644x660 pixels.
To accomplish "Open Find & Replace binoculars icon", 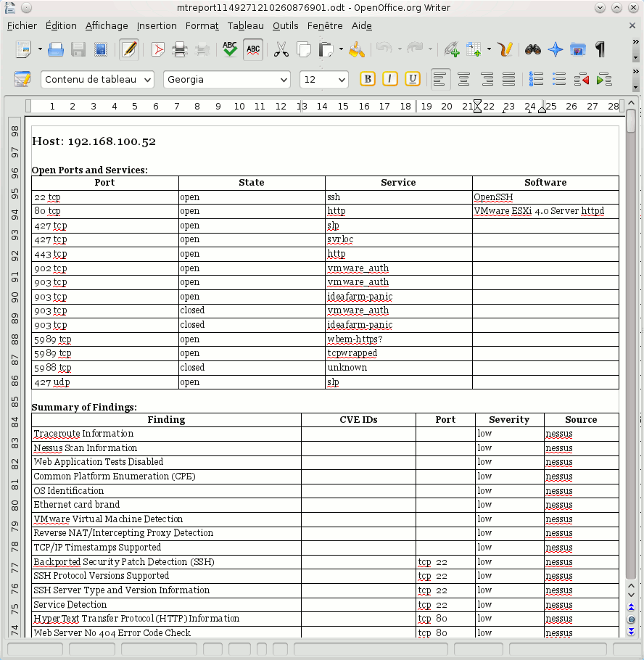I will click(x=533, y=50).
